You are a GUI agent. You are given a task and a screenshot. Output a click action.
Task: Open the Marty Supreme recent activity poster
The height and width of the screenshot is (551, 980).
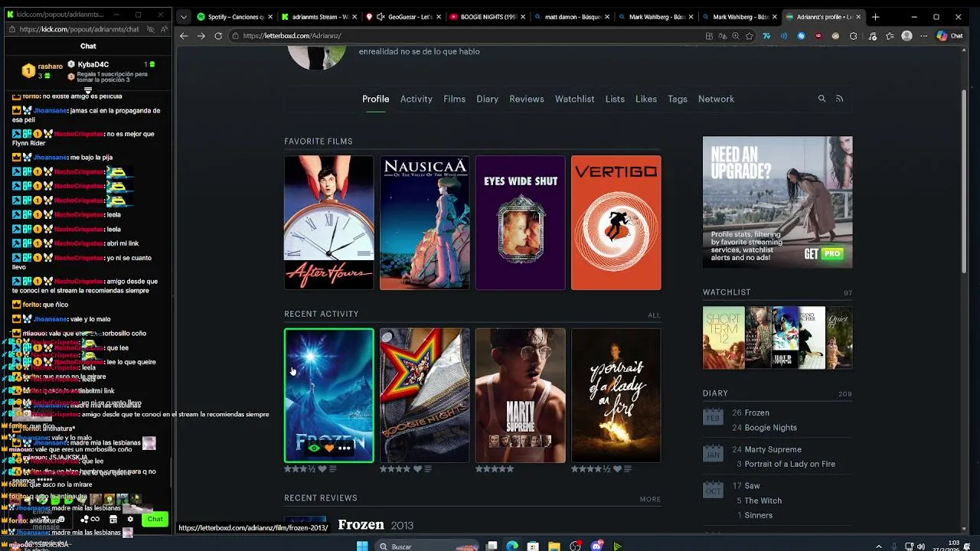pos(521,396)
